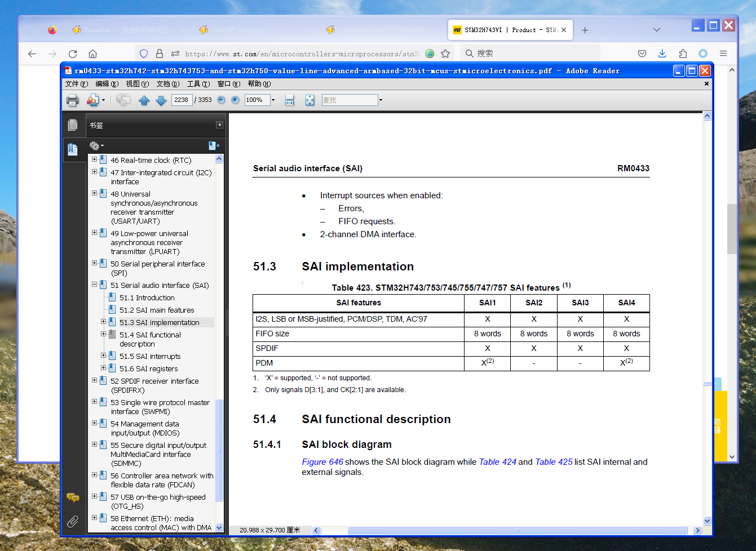Open 51.2 SAI main features bookmark

point(157,310)
